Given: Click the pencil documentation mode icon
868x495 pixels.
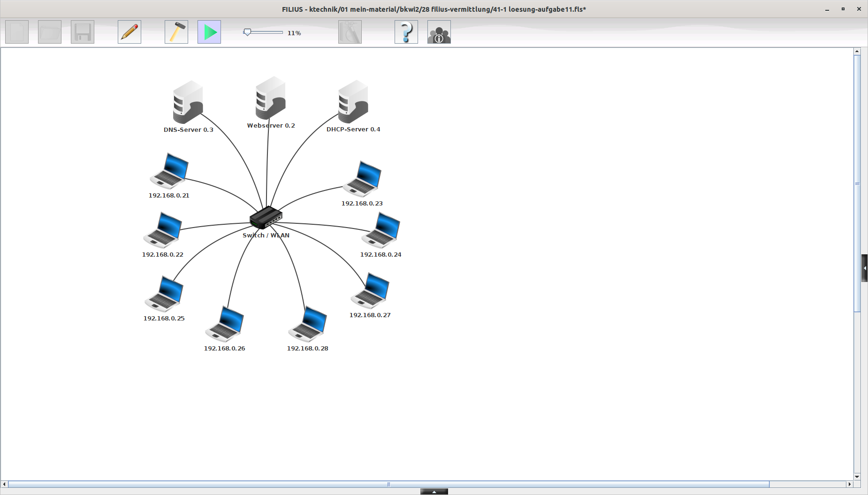Looking at the screenshot, I should pos(129,32).
